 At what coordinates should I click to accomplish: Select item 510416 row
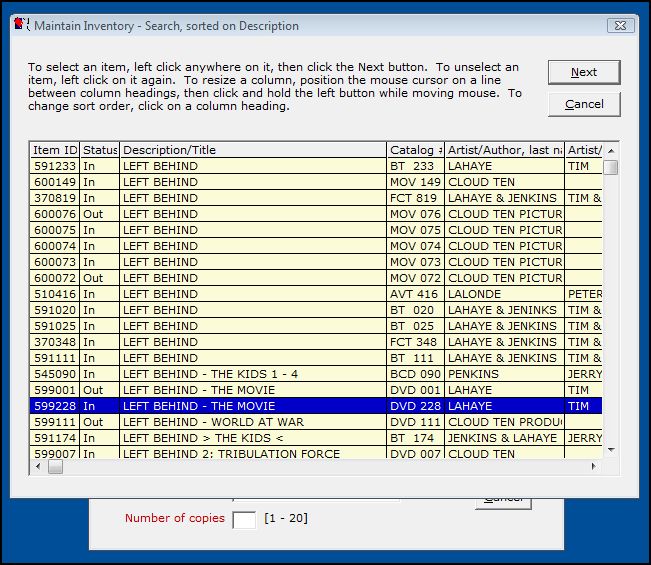[316, 294]
